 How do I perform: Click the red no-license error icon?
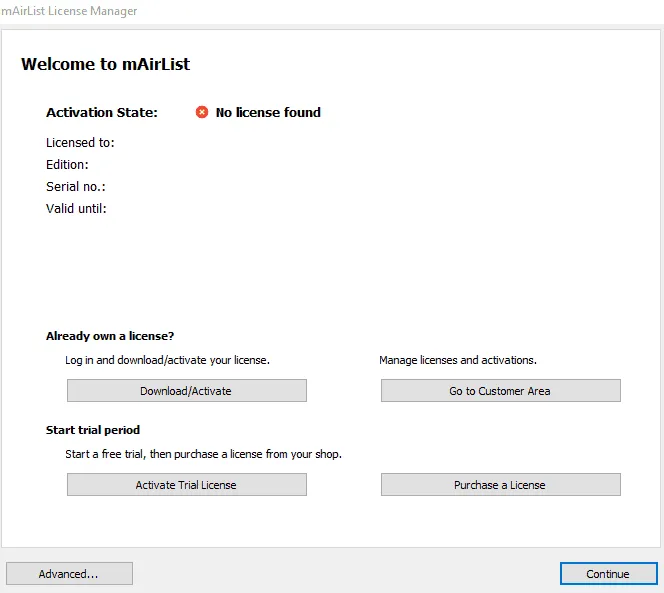(x=202, y=113)
